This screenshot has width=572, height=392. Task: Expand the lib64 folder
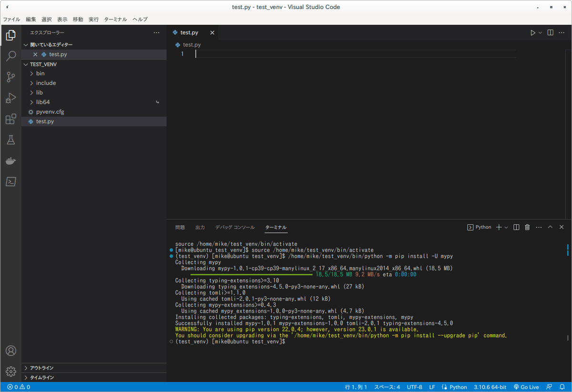94,102
